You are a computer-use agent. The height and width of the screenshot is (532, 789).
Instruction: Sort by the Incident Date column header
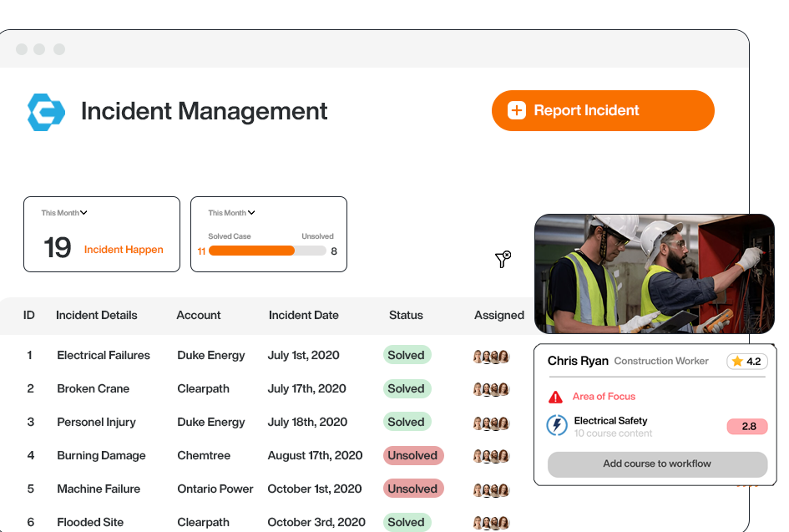point(303,316)
